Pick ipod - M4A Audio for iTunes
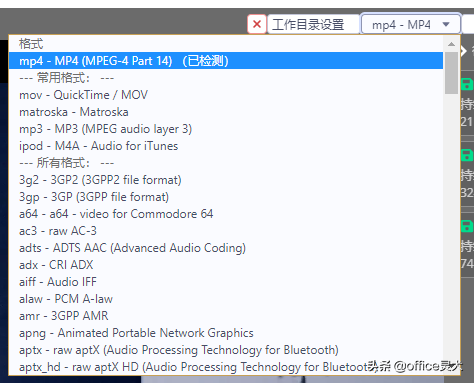 (x=226, y=146)
